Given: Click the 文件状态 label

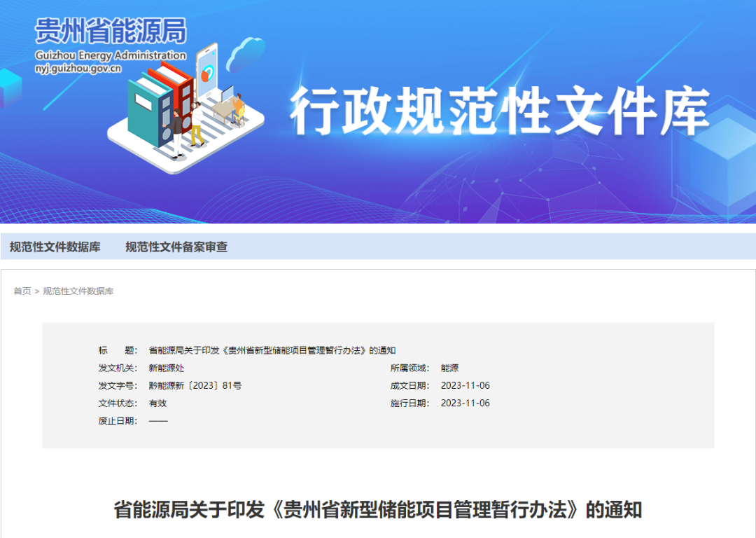Looking at the screenshot, I should [x=118, y=403].
